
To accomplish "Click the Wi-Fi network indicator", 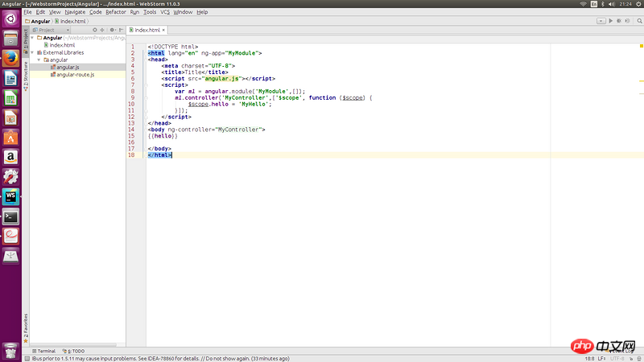I will [583, 4].
